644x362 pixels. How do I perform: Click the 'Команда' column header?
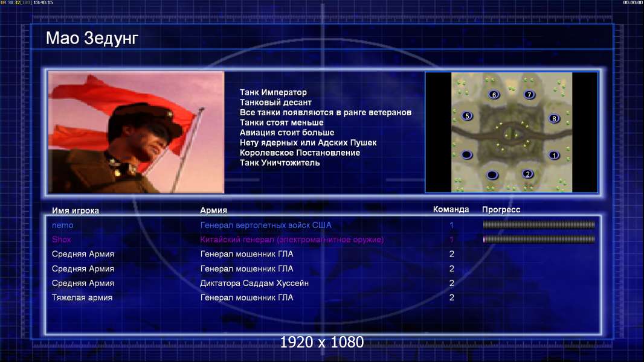[x=451, y=209]
